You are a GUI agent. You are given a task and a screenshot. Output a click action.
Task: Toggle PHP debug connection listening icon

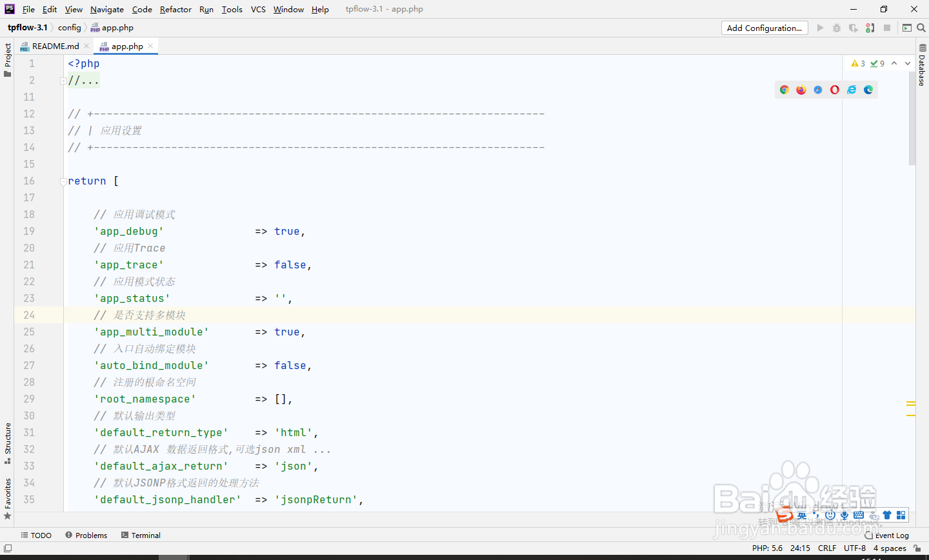coord(870,28)
